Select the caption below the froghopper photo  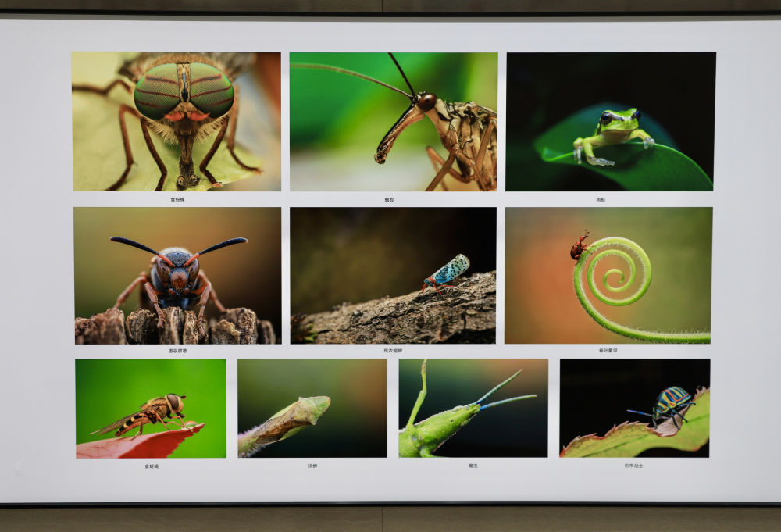click(312, 466)
